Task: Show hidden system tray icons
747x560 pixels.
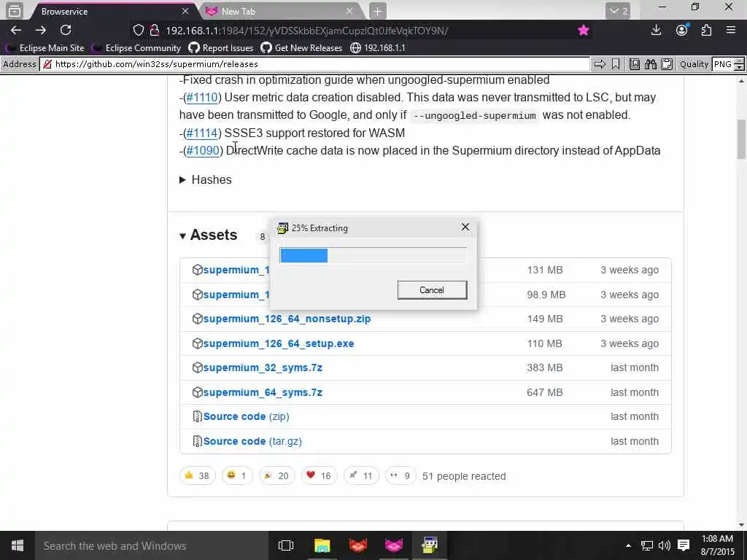Action: coord(628,545)
